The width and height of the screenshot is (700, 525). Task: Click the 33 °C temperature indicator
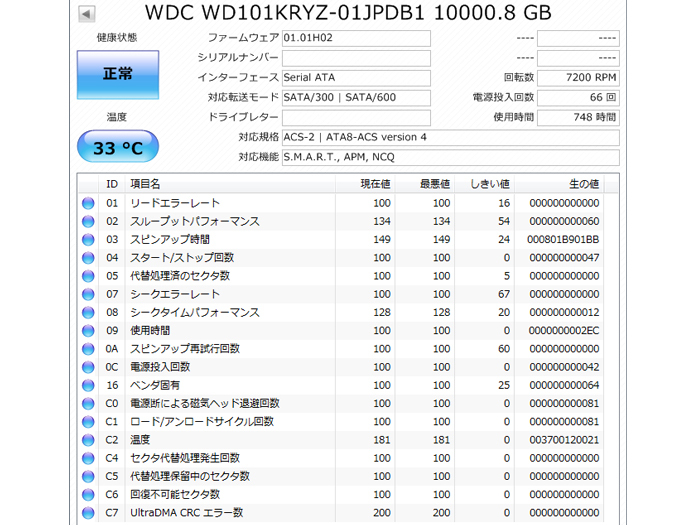tap(118, 146)
